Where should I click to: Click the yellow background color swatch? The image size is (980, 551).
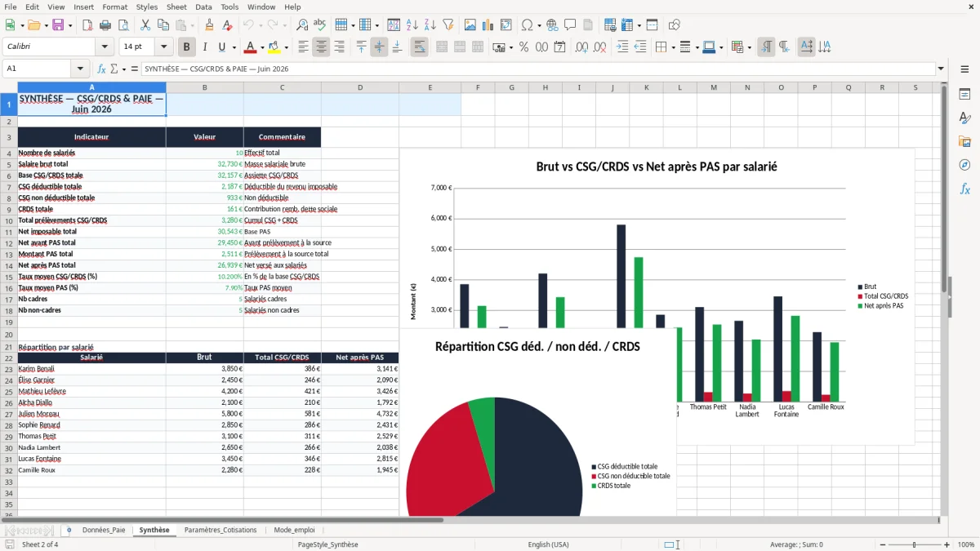coord(274,47)
